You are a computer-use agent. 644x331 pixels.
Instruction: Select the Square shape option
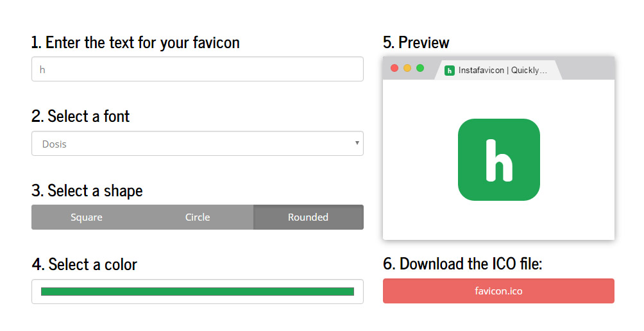87,217
